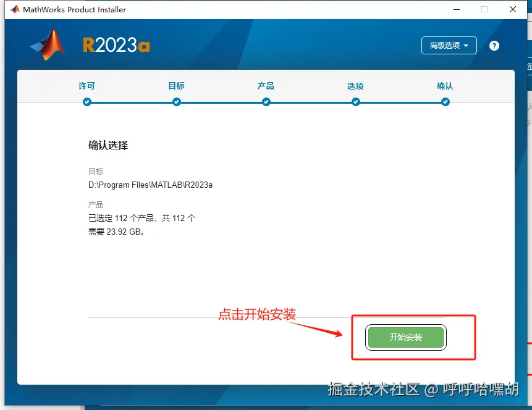Click the help question mark icon

click(494, 46)
